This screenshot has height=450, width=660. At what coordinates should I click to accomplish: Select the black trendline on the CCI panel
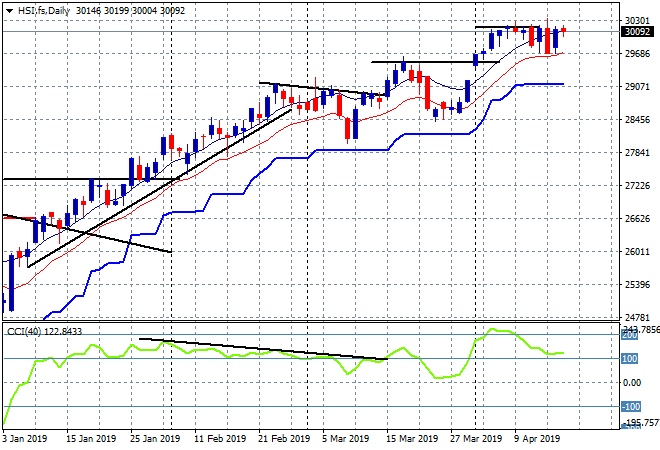point(263,349)
